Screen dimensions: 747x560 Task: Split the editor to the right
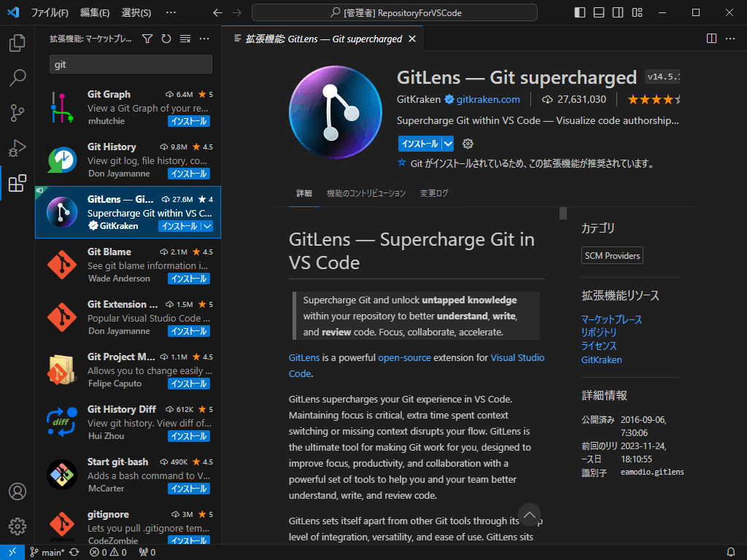711,39
